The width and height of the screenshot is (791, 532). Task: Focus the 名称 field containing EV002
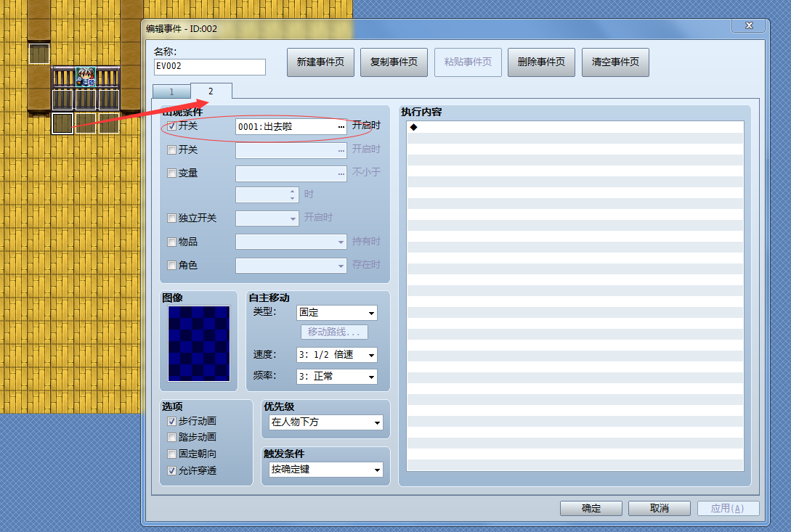tap(209, 67)
